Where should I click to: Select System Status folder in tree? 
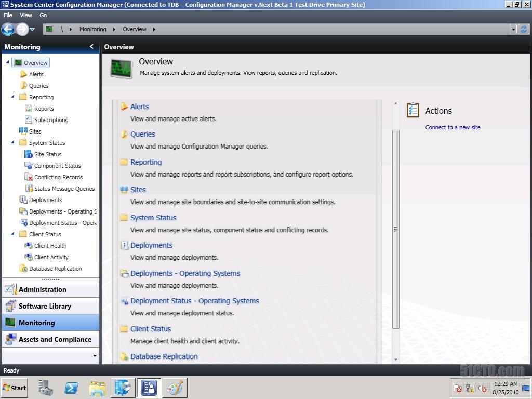pos(23,142)
